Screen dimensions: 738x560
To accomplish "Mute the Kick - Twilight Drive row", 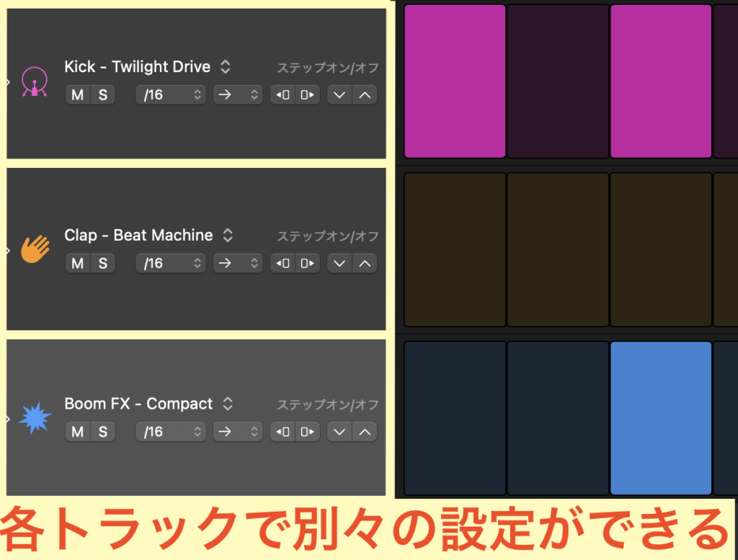I will pyautogui.click(x=78, y=95).
